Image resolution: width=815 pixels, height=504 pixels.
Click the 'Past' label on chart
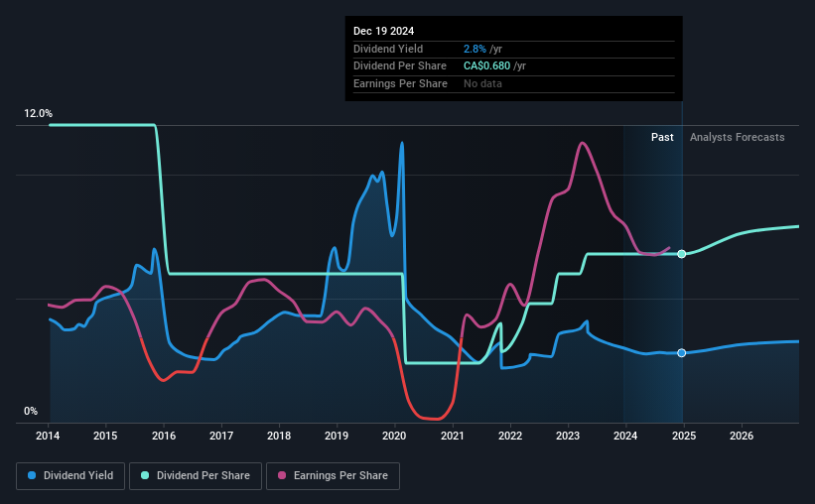(662, 137)
